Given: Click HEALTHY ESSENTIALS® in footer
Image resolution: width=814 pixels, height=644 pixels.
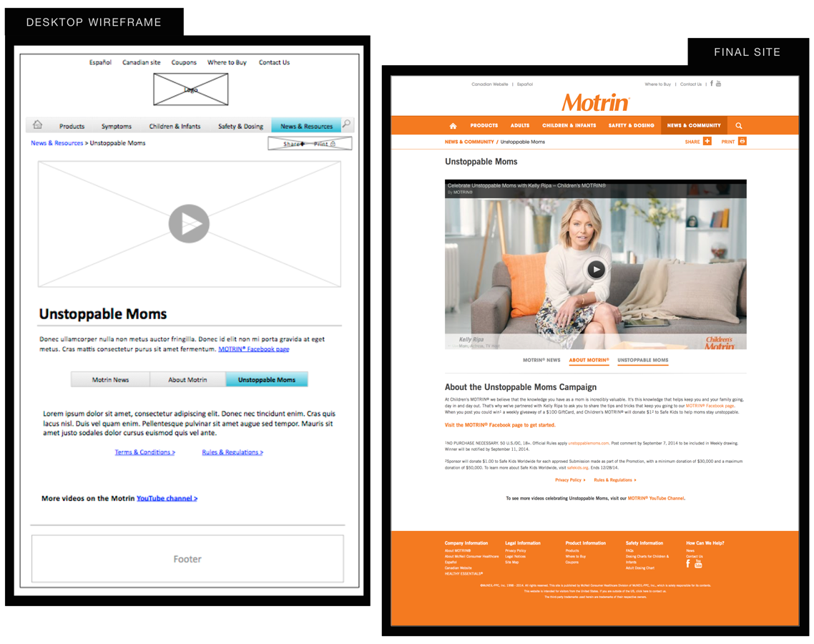Looking at the screenshot, I should [x=464, y=573].
